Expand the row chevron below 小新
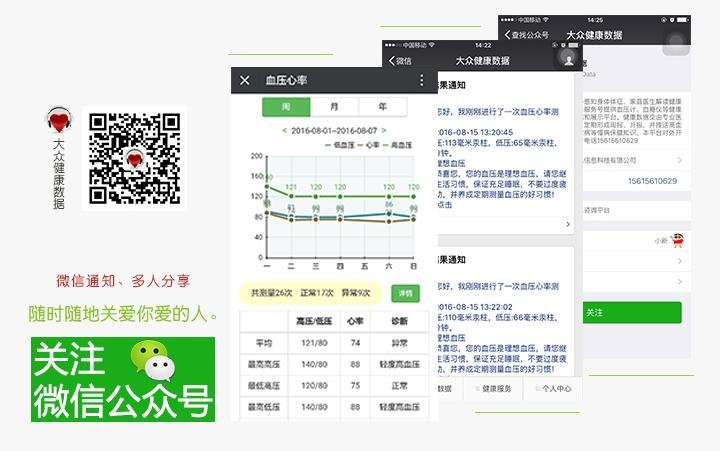720x451 pixels. click(680, 261)
